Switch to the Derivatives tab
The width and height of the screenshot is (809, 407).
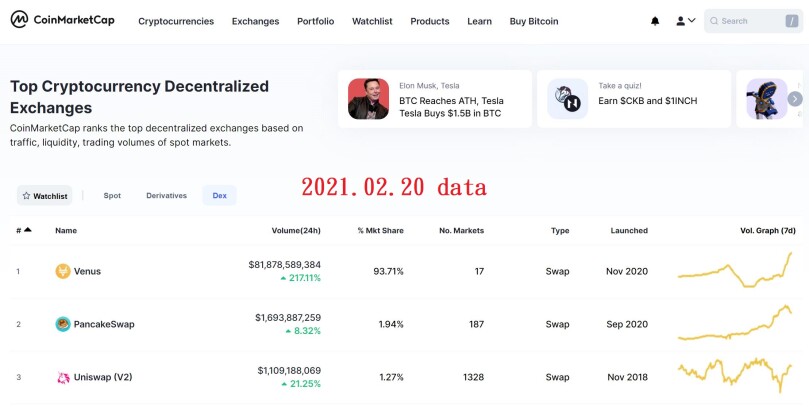point(166,196)
